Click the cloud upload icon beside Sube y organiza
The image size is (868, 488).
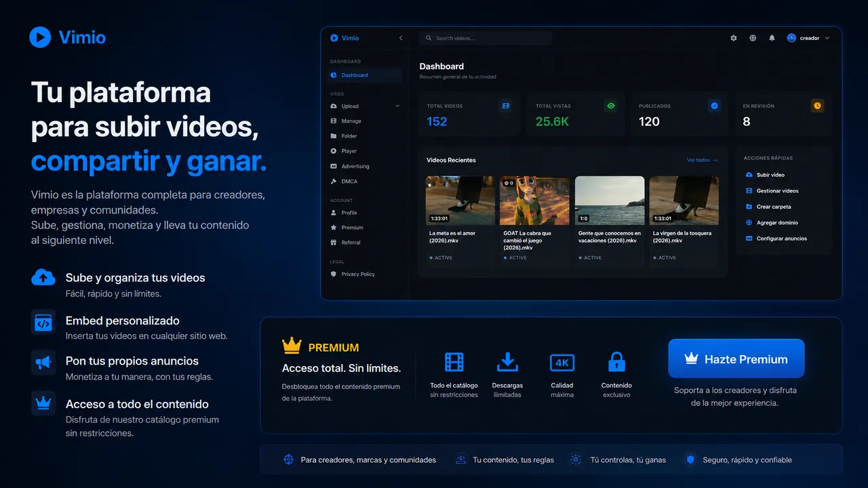[43, 277]
